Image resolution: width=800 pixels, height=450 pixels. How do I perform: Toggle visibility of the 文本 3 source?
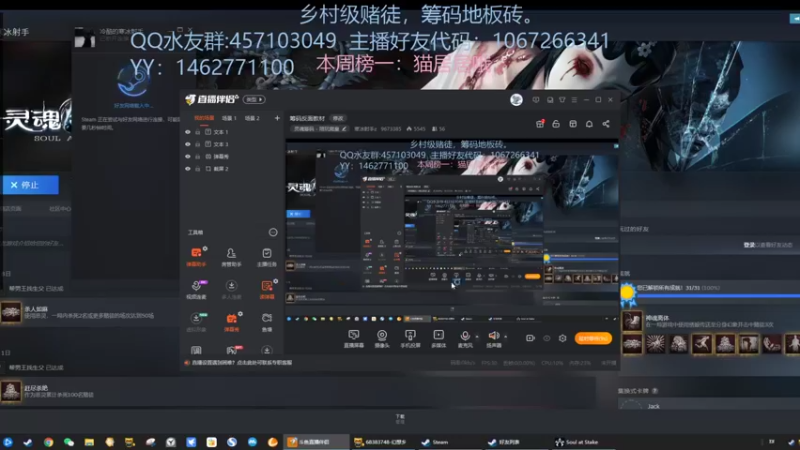click(188, 144)
